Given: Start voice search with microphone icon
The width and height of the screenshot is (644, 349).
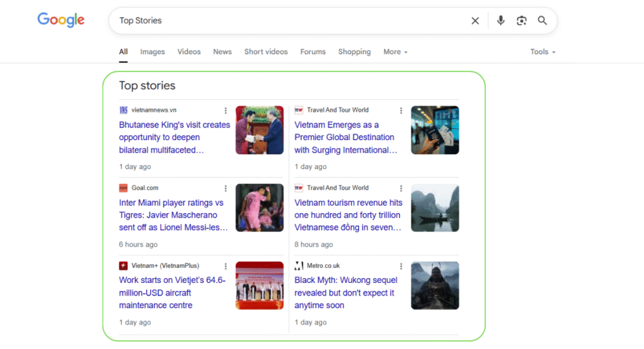Looking at the screenshot, I should [x=501, y=21].
